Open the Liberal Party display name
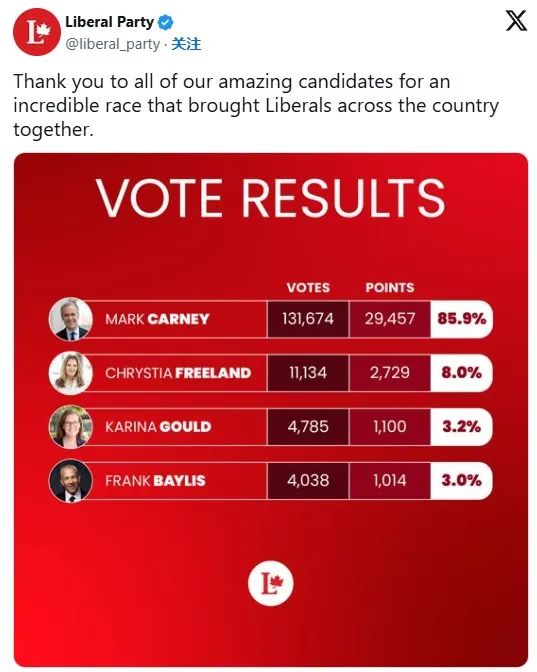537x672 pixels. [109, 22]
